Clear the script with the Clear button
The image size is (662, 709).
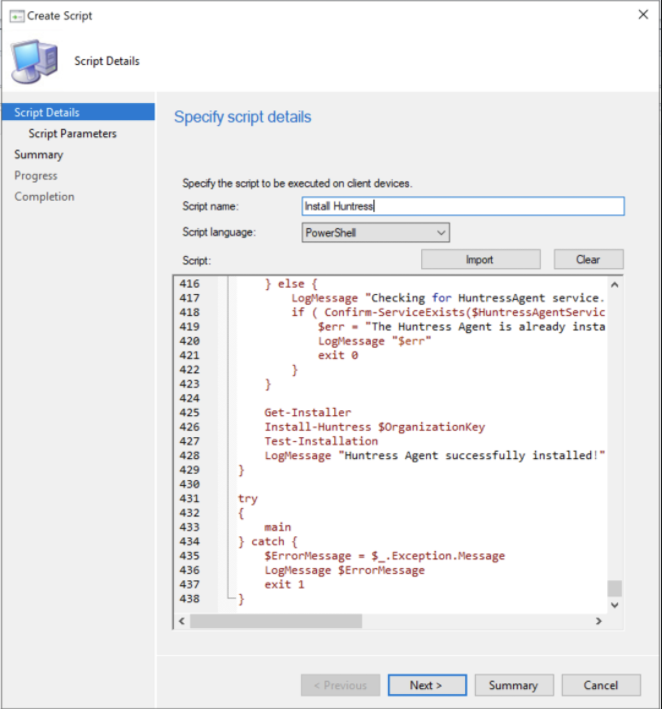point(589,260)
